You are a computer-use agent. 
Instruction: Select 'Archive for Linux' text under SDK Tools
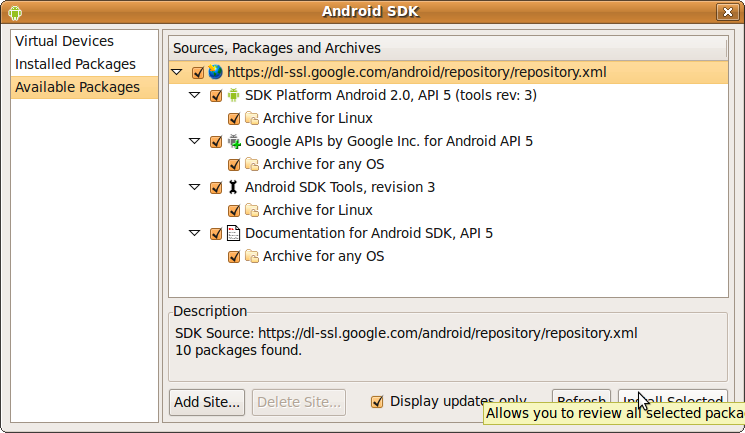coord(318,210)
